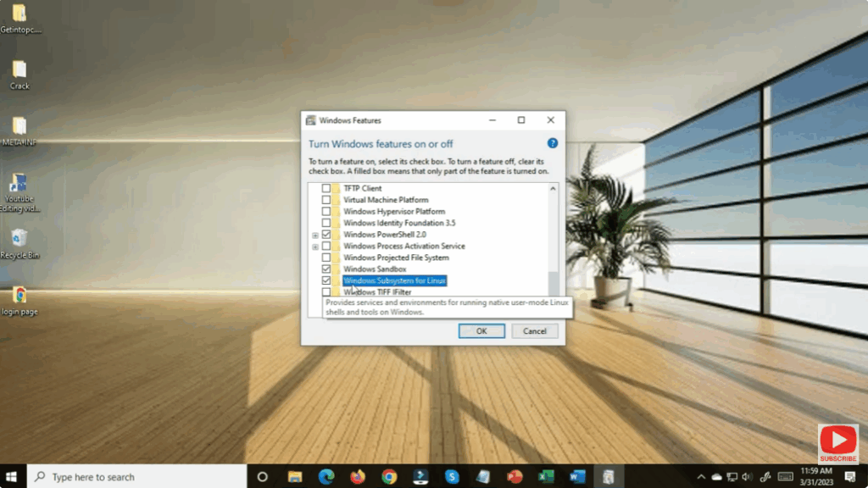
Task: Open Excel from the taskbar
Action: coord(546,475)
